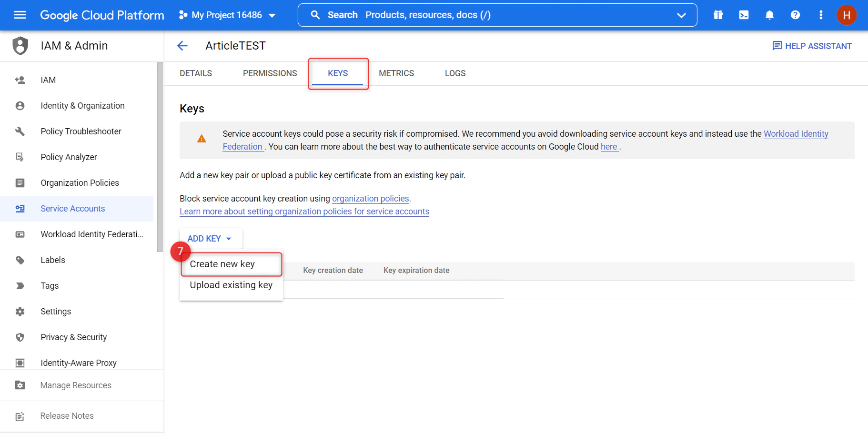Follow the 'here' authentication link

tap(609, 147)
